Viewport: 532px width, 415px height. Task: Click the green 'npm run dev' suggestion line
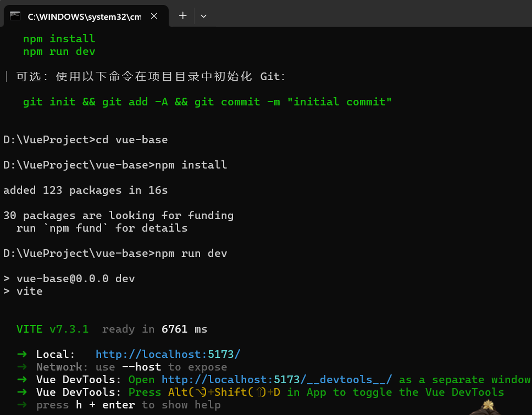pyautogui.click(x=59, y=52)
